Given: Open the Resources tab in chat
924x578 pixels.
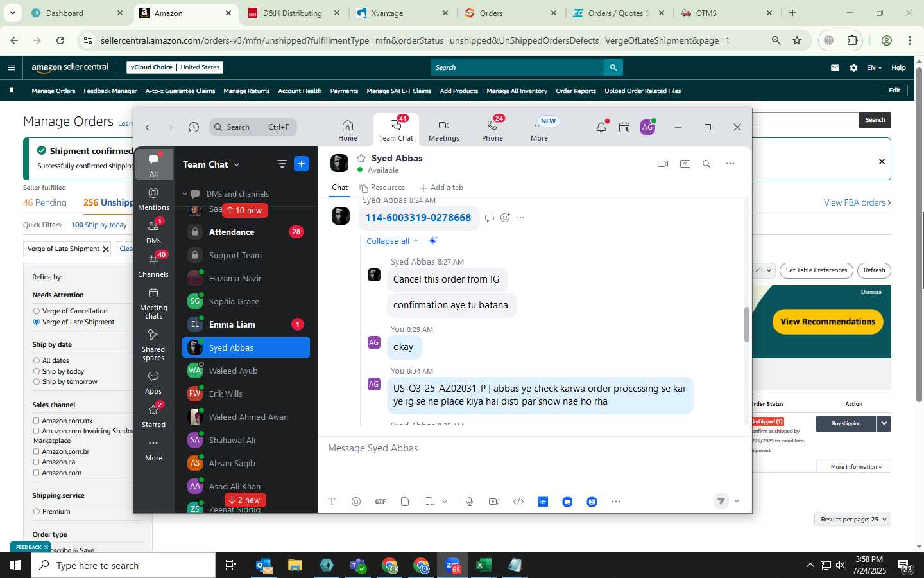Looking at the screenshot, I should pos(382,188).
